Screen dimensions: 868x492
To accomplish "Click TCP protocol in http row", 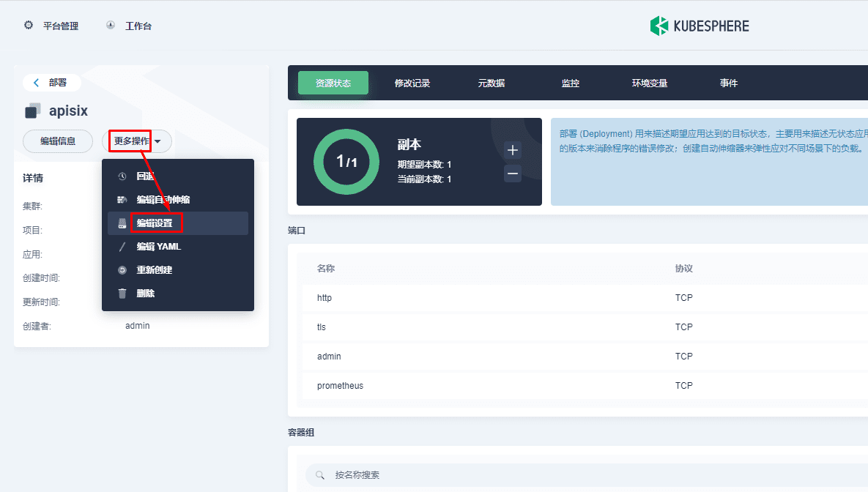I will 683,298.
